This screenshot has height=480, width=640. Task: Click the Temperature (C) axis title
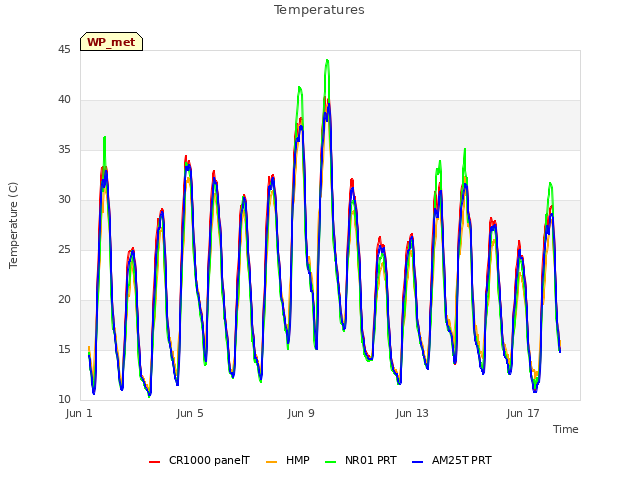[x=13, y=225]
